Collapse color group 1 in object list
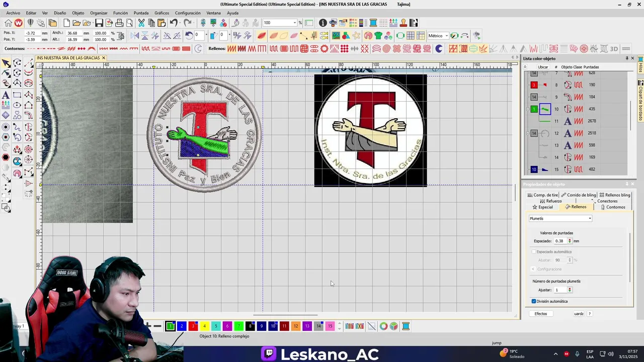Image resolution: width=644 pixels, height=362 pixels. [x=528, y=109]
